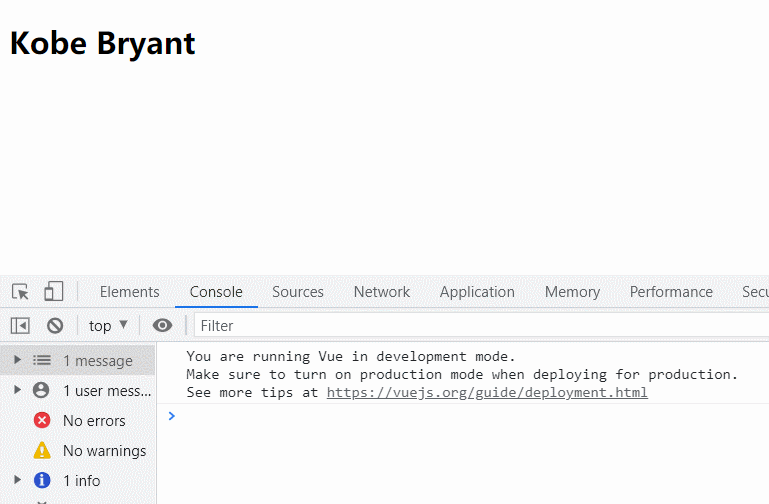
Task: Open the Elements tab
Action: [x=129, y=292]
